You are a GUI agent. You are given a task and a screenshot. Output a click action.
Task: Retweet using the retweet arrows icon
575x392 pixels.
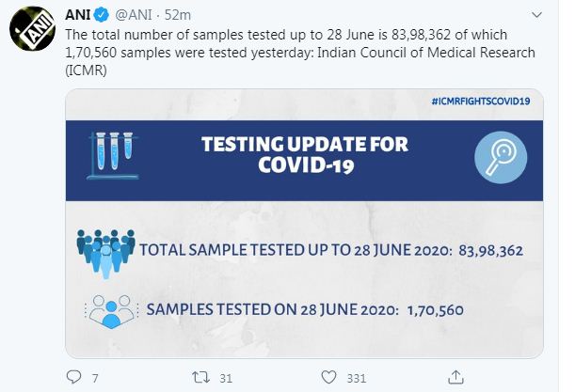point(200,376)
